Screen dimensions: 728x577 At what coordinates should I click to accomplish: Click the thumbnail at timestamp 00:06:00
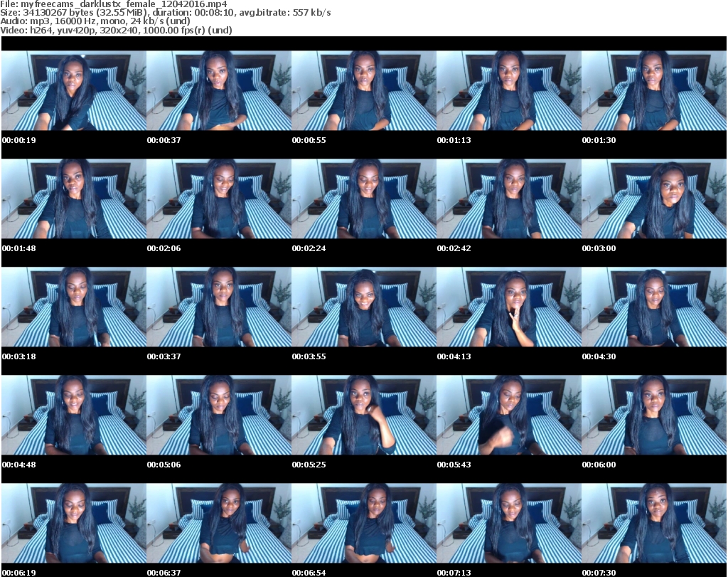[x=654, y=415]
